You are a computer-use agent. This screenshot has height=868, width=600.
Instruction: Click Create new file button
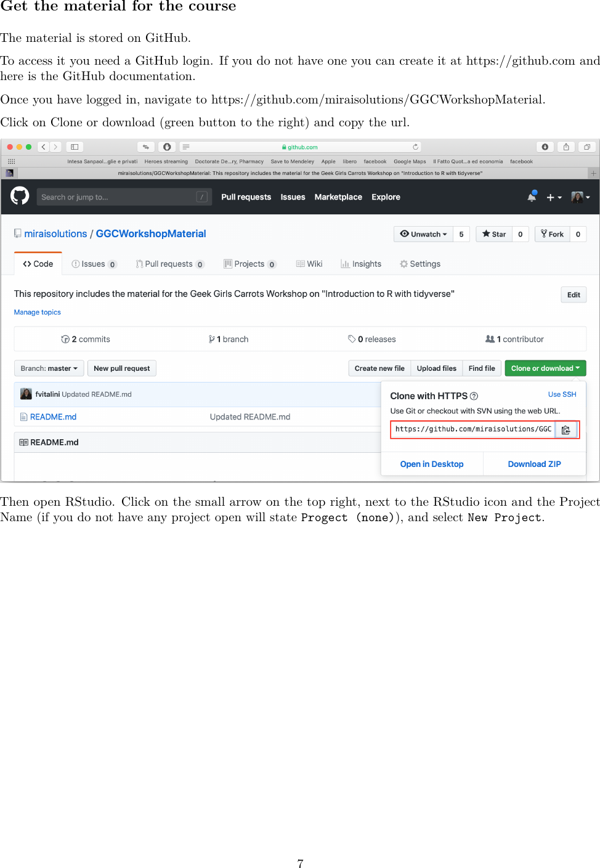tap(379, 368)
